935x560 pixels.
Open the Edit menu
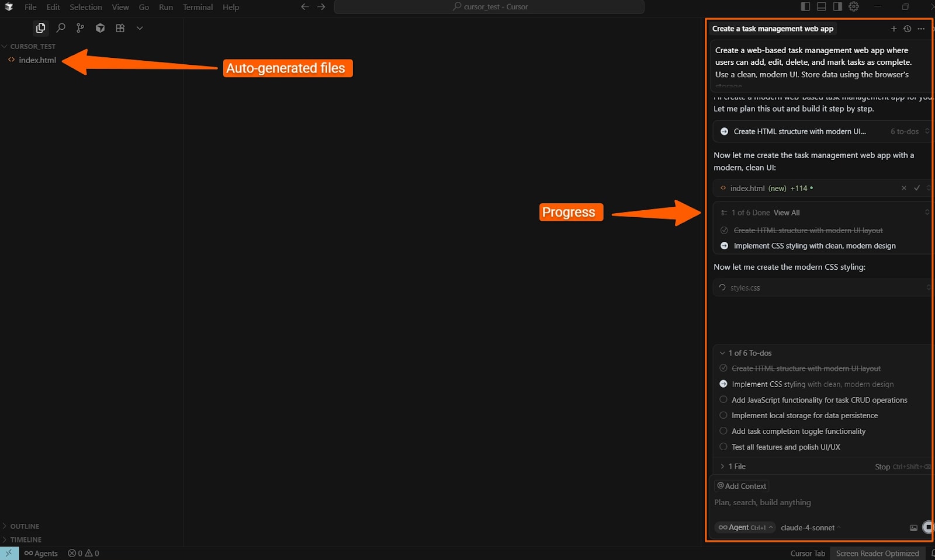(53, 7)
